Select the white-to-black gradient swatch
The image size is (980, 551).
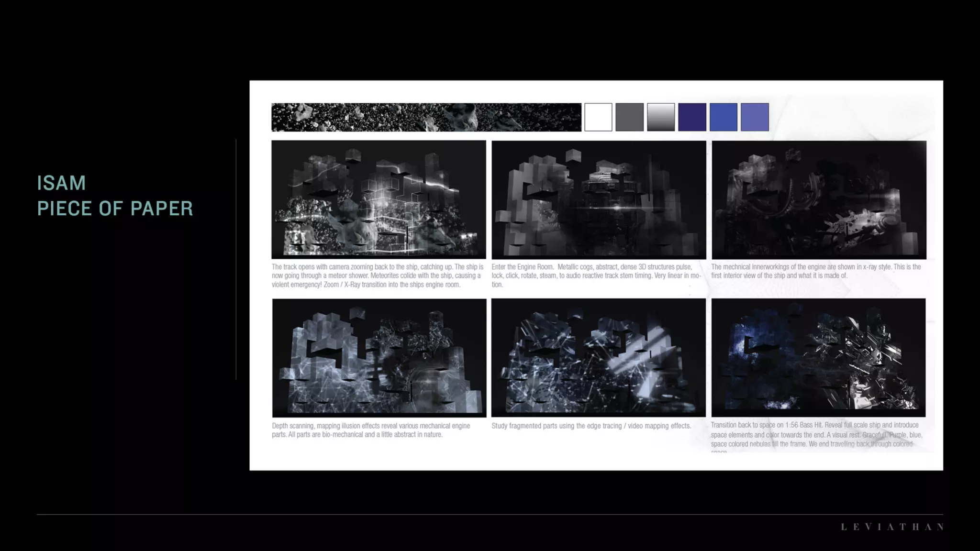click(x=661, y=117)
